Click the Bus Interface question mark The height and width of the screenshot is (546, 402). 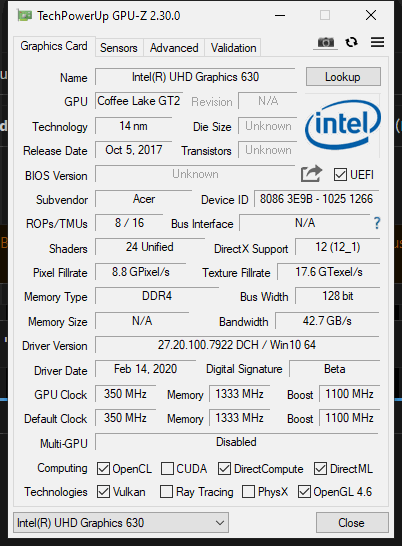point(377,223)
